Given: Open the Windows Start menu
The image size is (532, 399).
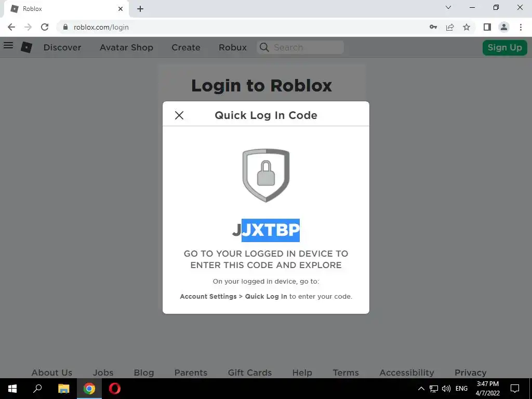Looking at the screenshot, I should (12, 389).
